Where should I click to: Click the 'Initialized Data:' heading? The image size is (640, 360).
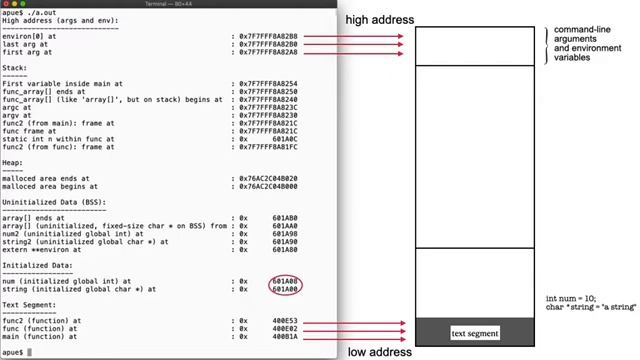[38, 265]
